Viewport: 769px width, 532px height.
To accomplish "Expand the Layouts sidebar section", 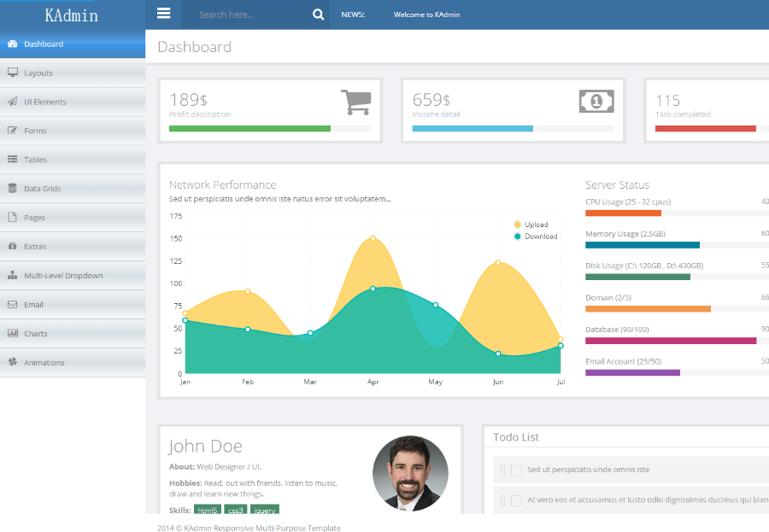I will (38, 73).
